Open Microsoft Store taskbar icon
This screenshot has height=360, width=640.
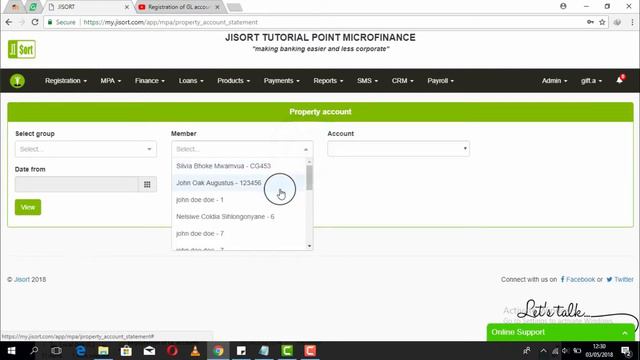pyautogui.click(x=126, y=351)
